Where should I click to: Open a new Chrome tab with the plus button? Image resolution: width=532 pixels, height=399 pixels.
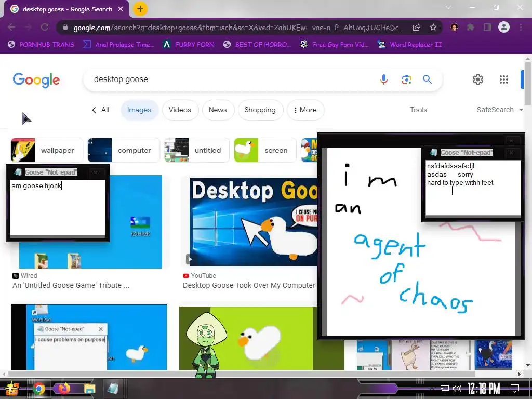[140, 9]
